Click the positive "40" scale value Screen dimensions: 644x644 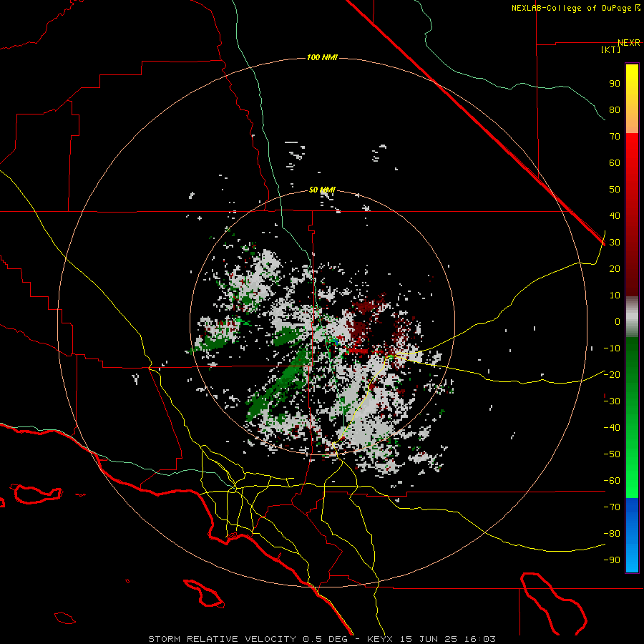(615, 215)
